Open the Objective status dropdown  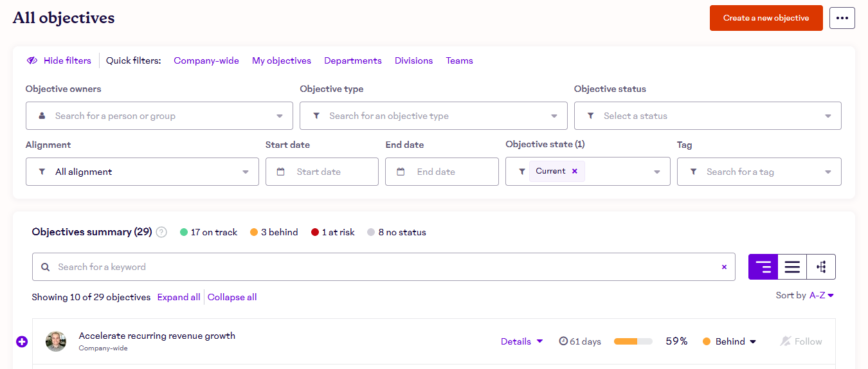[707, 116]
